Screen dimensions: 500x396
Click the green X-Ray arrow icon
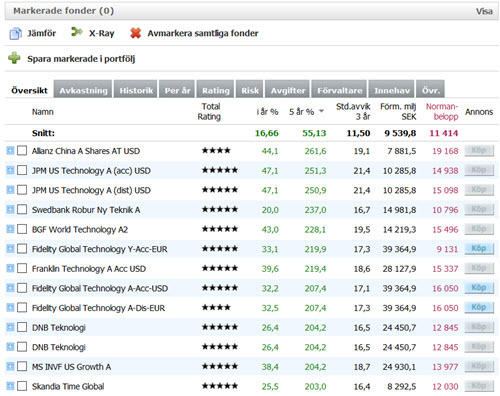77,32
